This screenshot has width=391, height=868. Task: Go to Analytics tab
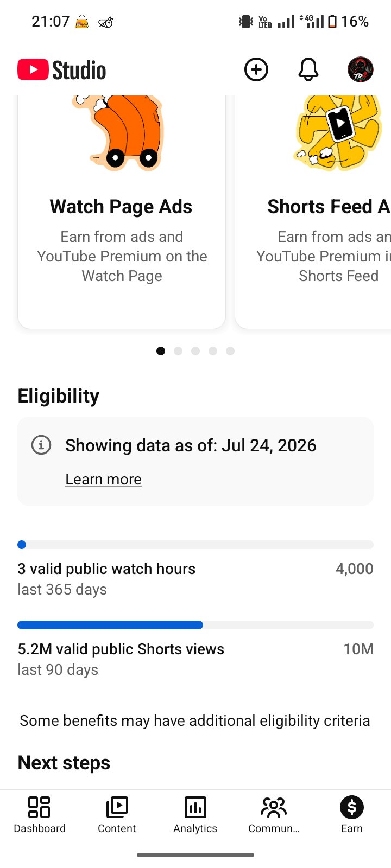click(x=195, y=814)
